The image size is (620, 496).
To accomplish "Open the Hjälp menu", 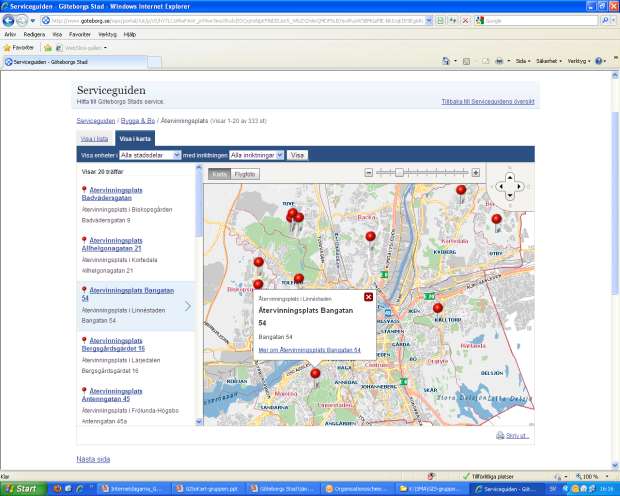I will pos(130,34).
